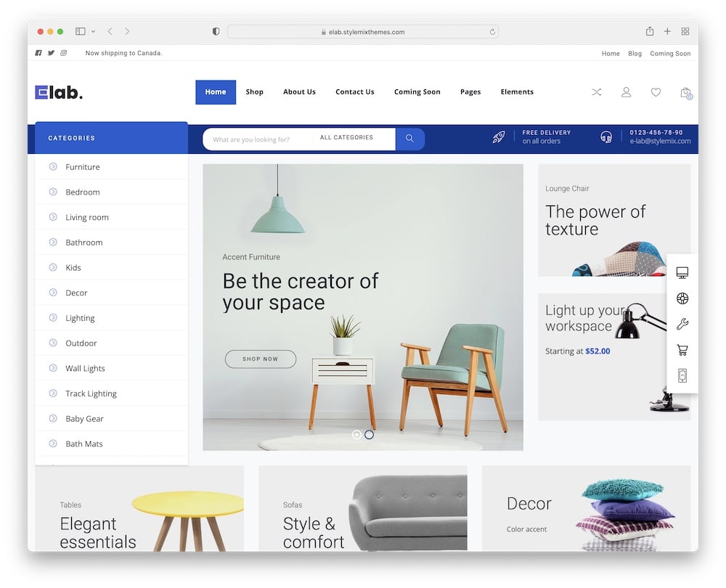Click the free delivery rocket icon

[499, 136]
